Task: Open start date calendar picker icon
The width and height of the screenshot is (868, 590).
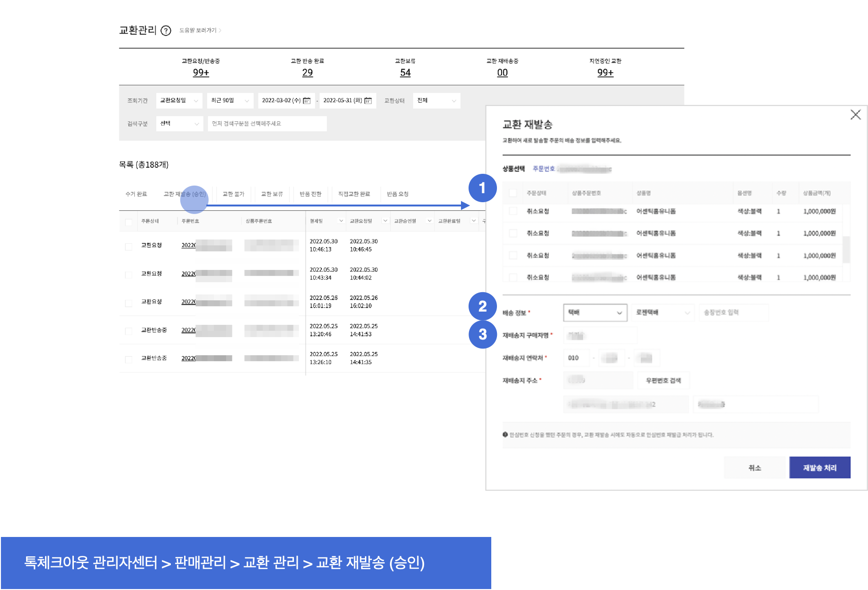Action: (307, 100)
